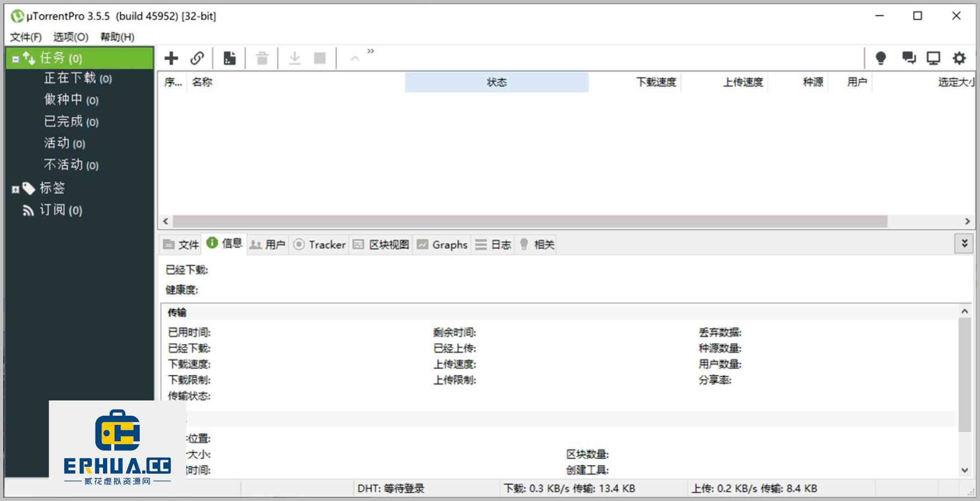Select the 标签 label tag icon
Viewport: 980px width, 501px height.
click(x=30, y=188)
